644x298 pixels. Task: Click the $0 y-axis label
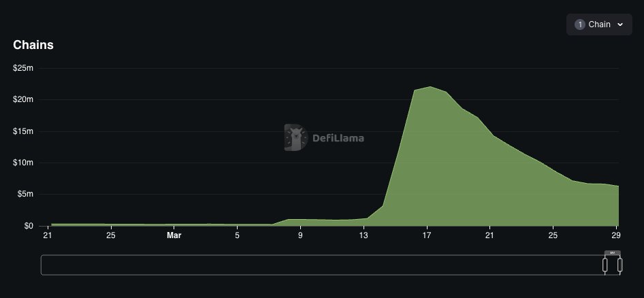click(29, 226)
